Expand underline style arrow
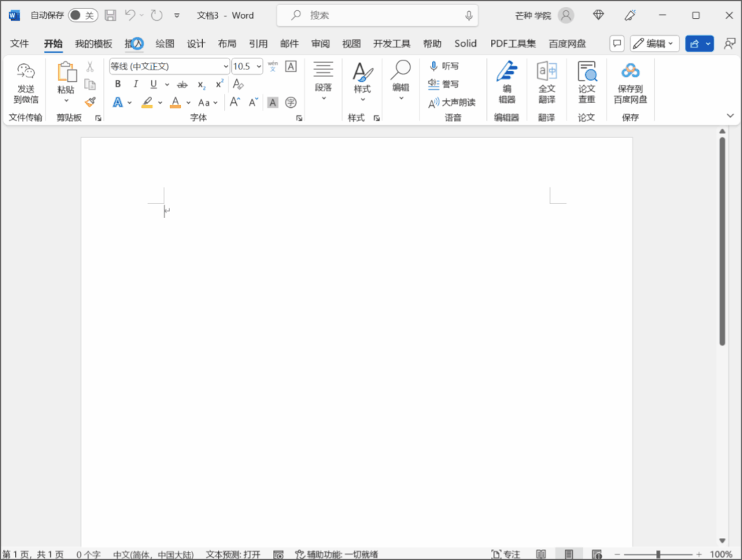 [167, 85]
